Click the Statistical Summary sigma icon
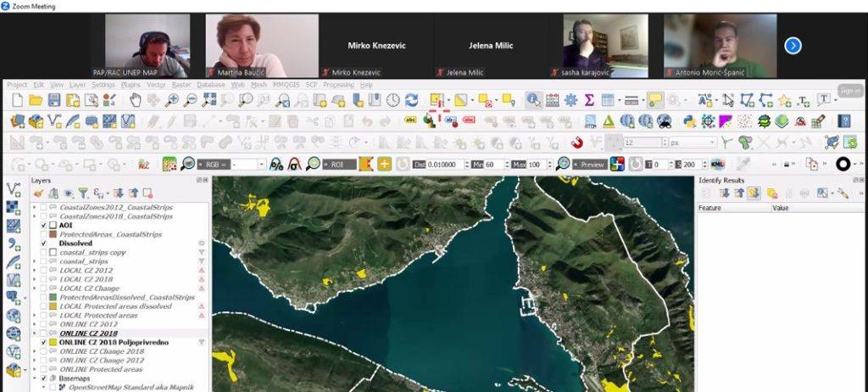This screenshot has width=868, height=392. 589,100
